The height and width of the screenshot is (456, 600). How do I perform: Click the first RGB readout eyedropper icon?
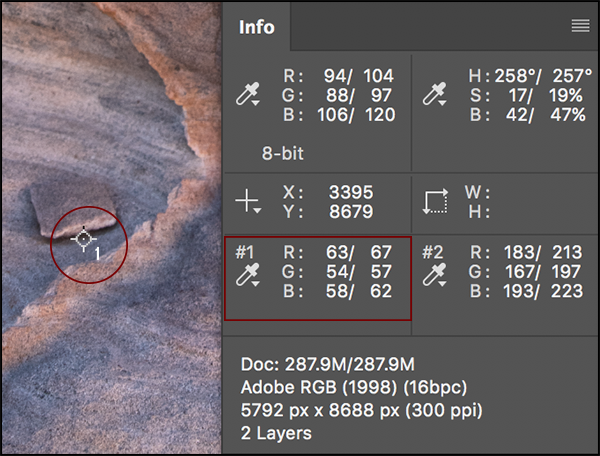point(247,96)
